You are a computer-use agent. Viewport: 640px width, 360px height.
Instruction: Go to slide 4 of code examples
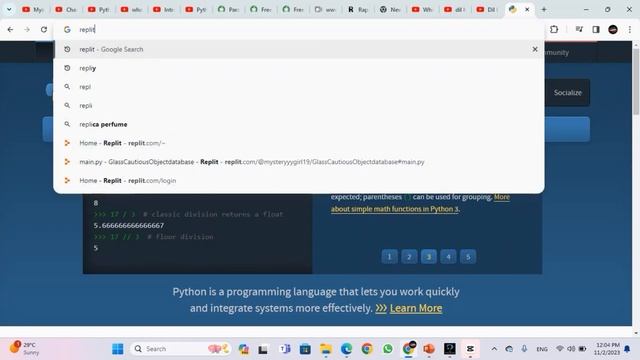tap(448, 257)
